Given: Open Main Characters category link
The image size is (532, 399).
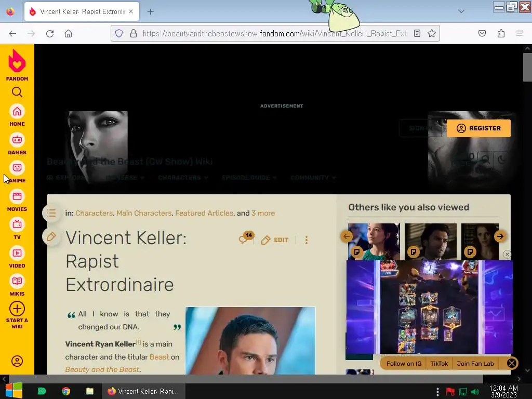Looking at the screenshot, I should (144, 213).
